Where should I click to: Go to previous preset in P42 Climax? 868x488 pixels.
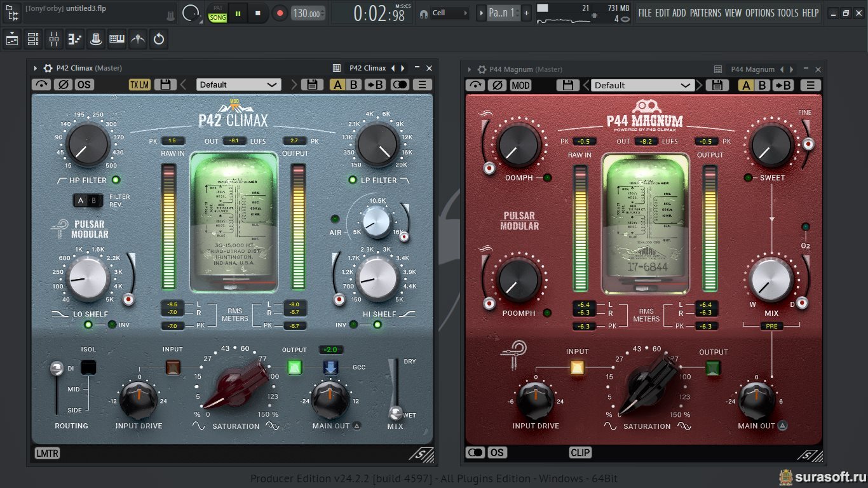[x=183, y=85]
